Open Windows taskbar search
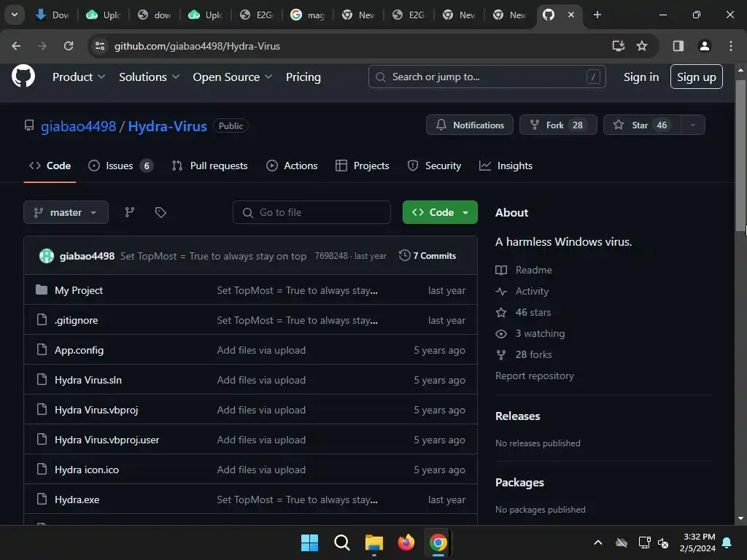 point(341,542)
